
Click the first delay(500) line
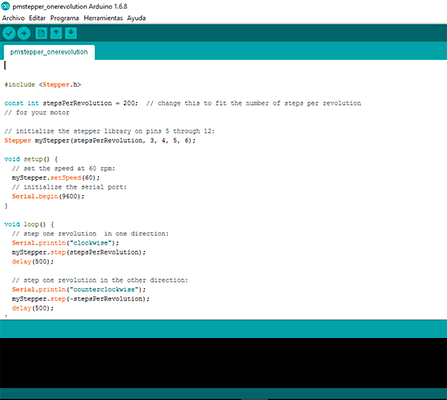tap(33, 262)
